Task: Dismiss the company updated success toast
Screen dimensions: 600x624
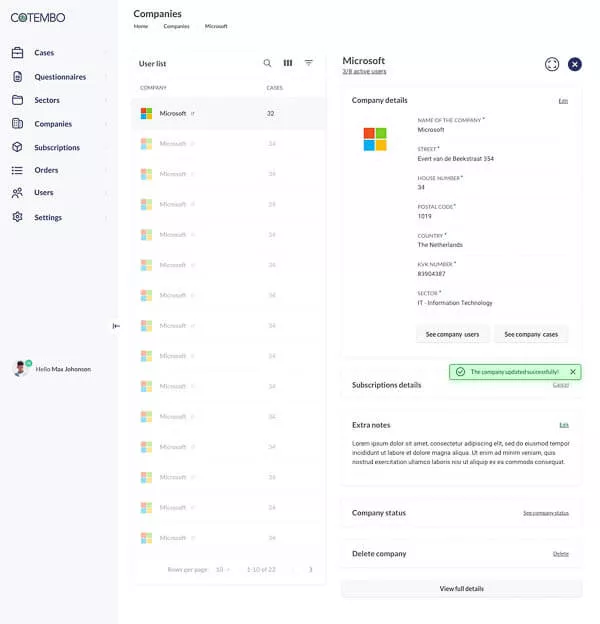Action: pyautogui.click(x=573, y=372)
